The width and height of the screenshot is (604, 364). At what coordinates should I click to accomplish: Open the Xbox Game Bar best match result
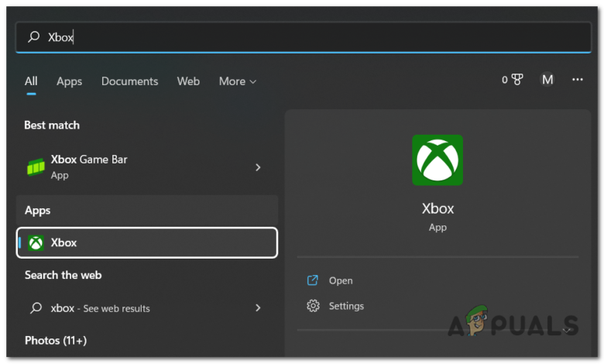point(147,167)
